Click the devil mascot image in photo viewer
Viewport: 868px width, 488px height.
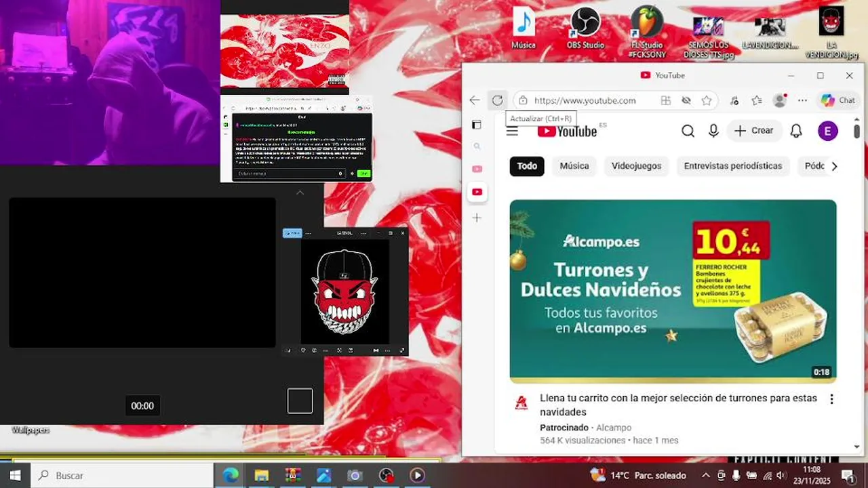point(345,291)
